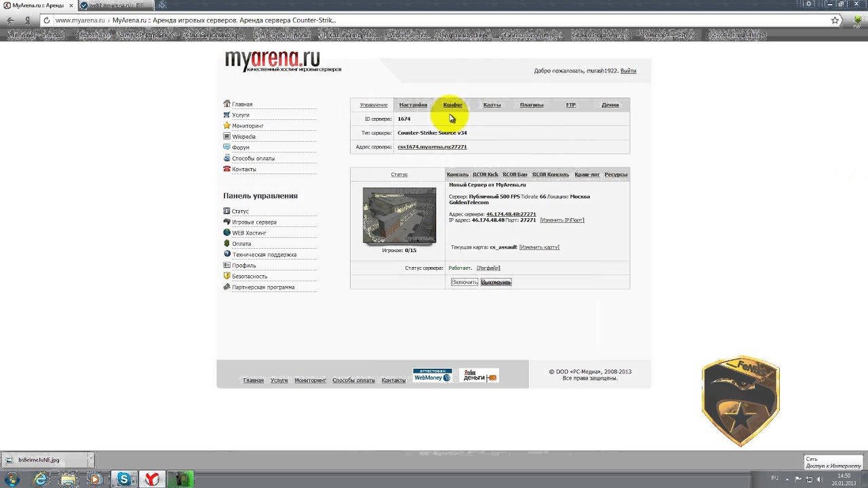Open the RCON Kick tab
Image resolution: width=868 pixels, height=488 pixels.
tap(486, 175)
